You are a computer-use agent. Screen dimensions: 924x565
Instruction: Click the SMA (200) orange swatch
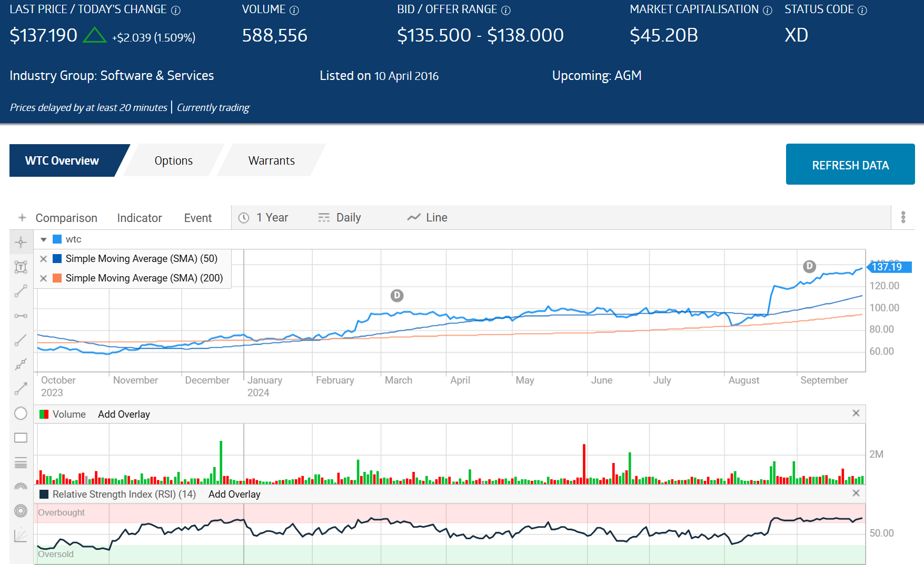click(x=57, y=278)
